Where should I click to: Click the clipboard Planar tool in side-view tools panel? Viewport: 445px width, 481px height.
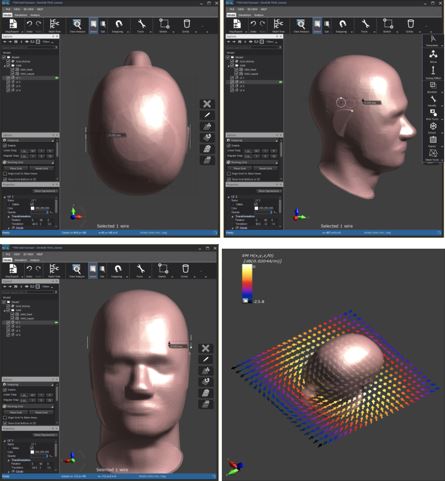click(x=433, y=140)
